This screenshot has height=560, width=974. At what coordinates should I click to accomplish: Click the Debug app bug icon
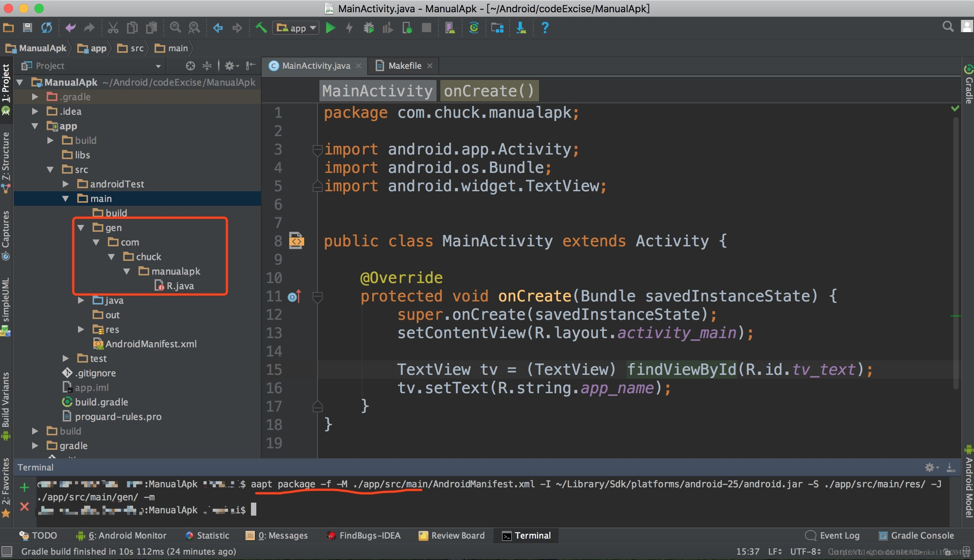pos(368,28)
